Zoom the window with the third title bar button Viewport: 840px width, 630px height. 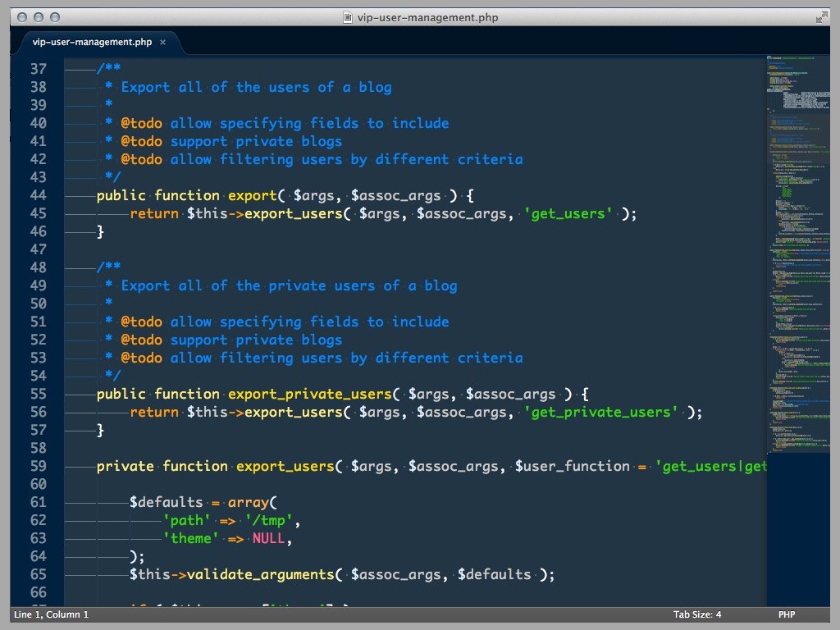tap(55, 18)
